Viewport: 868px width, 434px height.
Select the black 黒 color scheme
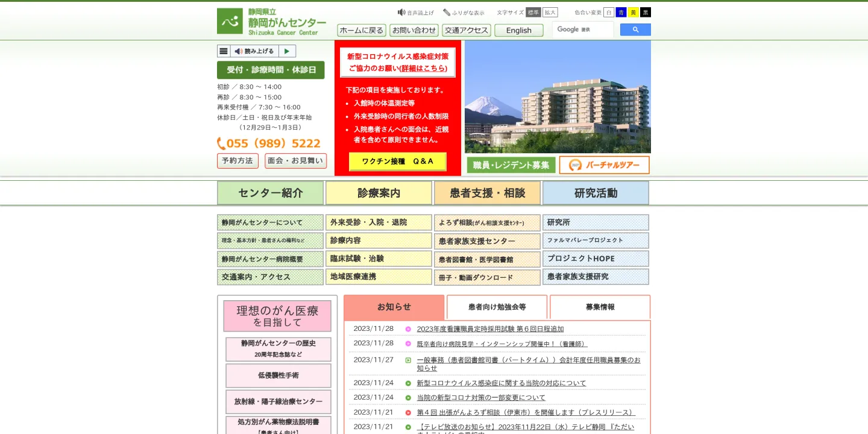coord(646,12)
